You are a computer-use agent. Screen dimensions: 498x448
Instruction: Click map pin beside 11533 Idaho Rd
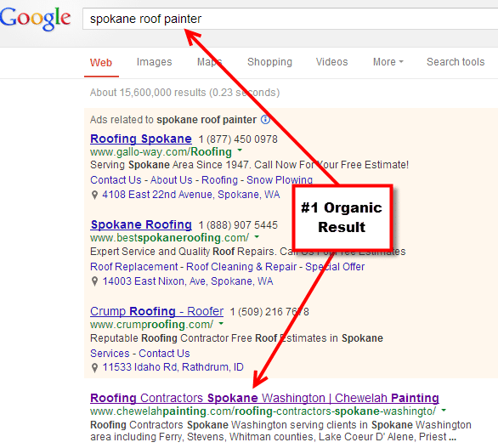94,368
